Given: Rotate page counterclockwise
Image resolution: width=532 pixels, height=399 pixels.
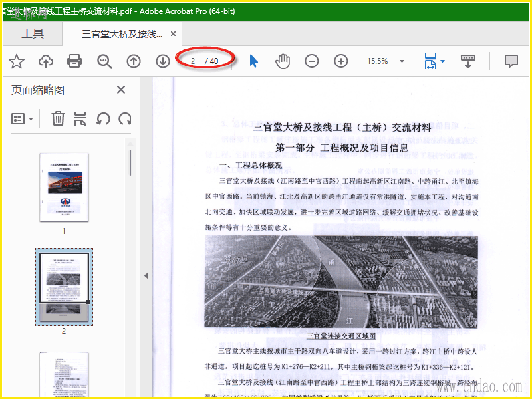Looking at the screenshot, I should (x=102, y=118).
